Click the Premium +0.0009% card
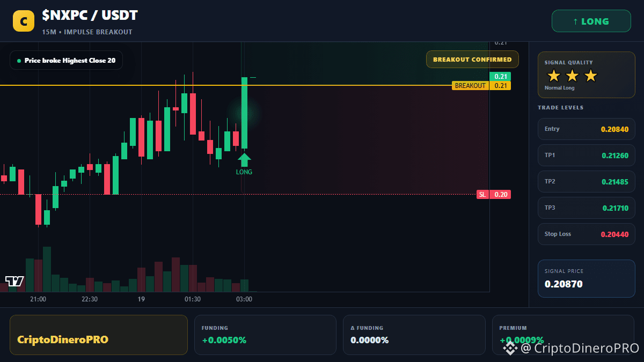This screenshot has width=644, height=362. tap(563, 335)
